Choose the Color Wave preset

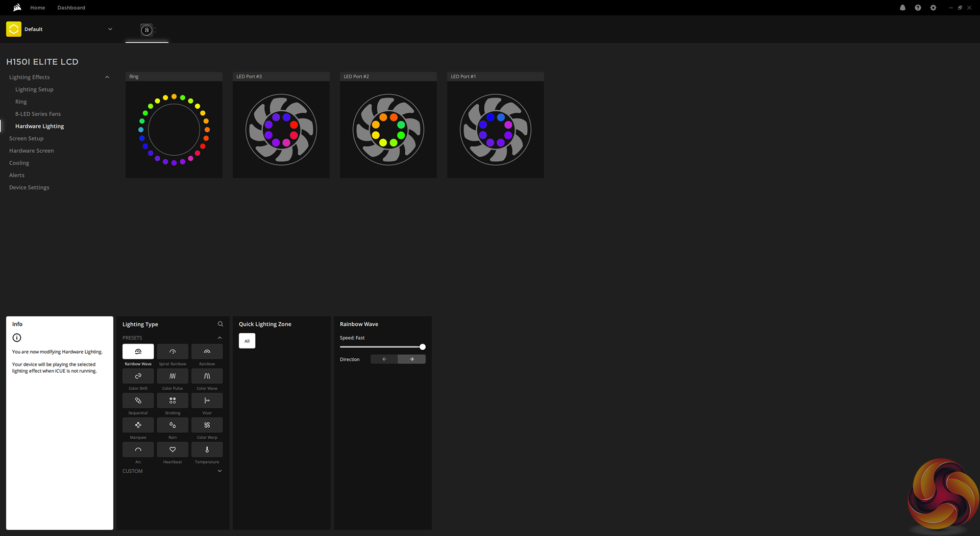207,376
